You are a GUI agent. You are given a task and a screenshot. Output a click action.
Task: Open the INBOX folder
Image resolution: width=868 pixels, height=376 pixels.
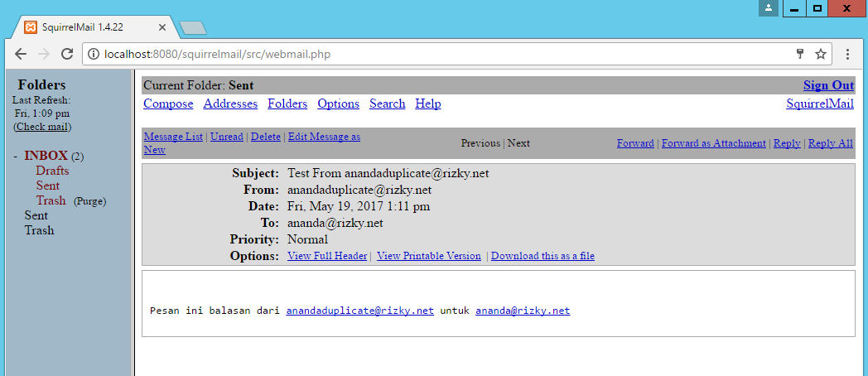[x=46, y=156]
